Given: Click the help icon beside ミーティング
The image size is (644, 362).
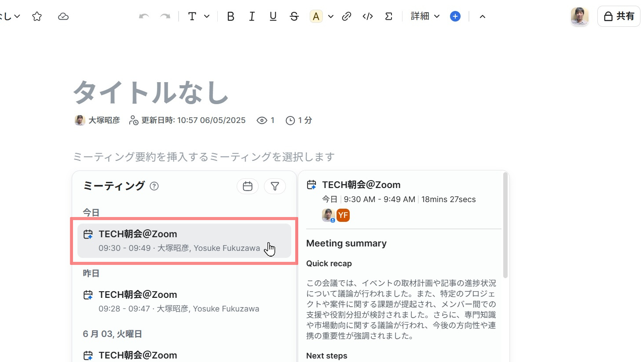Looking at the screenshot, I should (154, 186).
